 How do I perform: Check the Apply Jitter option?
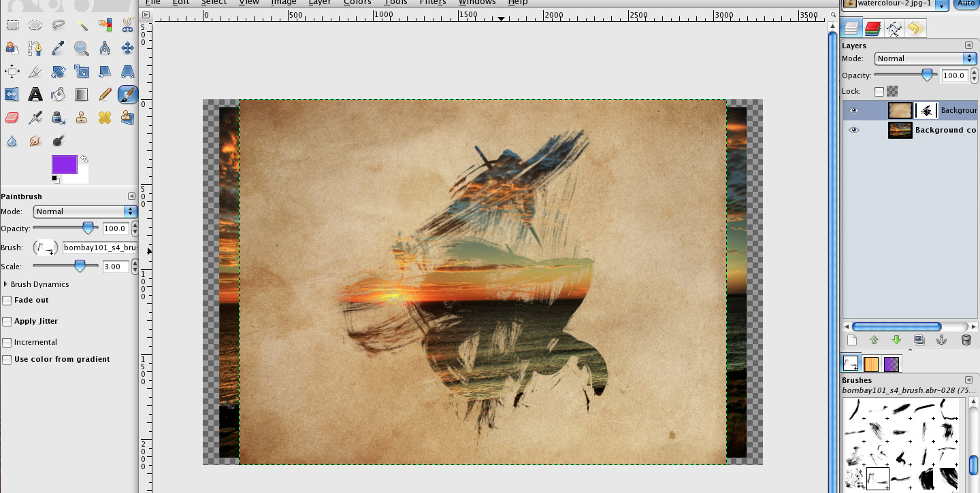tap(7, 321)
